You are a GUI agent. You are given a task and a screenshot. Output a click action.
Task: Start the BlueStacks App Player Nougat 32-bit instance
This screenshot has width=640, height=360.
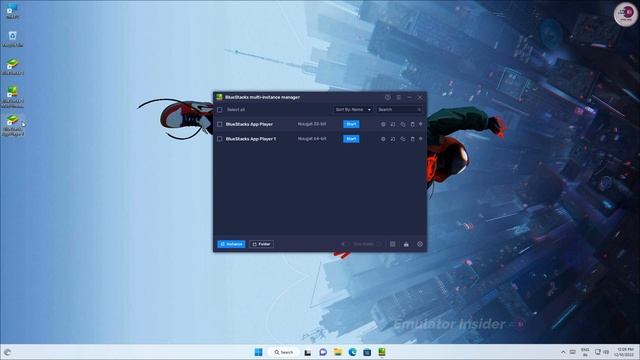[351, 124]
